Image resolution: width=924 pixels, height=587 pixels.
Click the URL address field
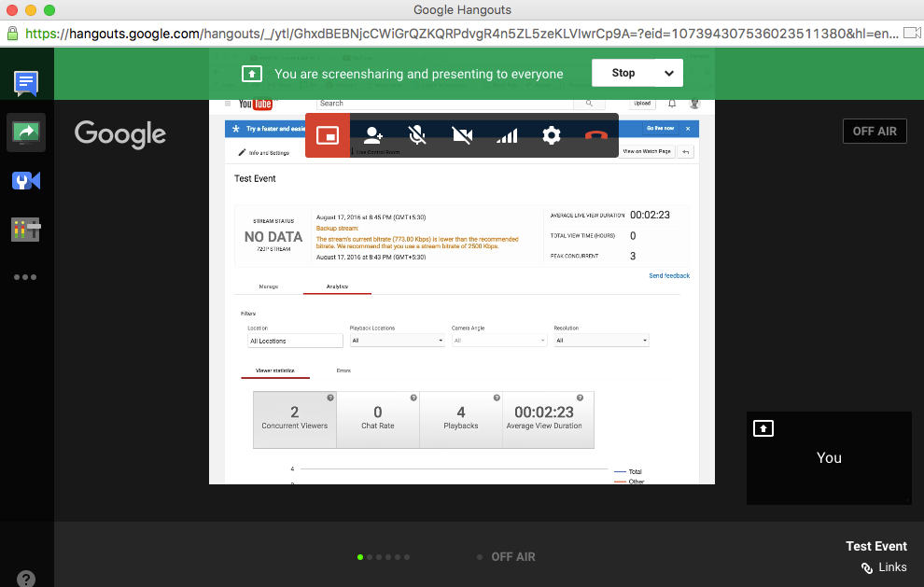[461, 34]
